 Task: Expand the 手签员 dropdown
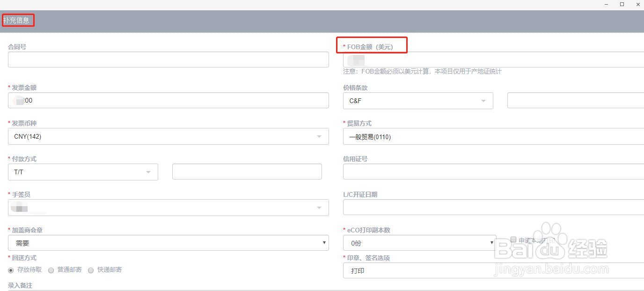coord(168,208)
